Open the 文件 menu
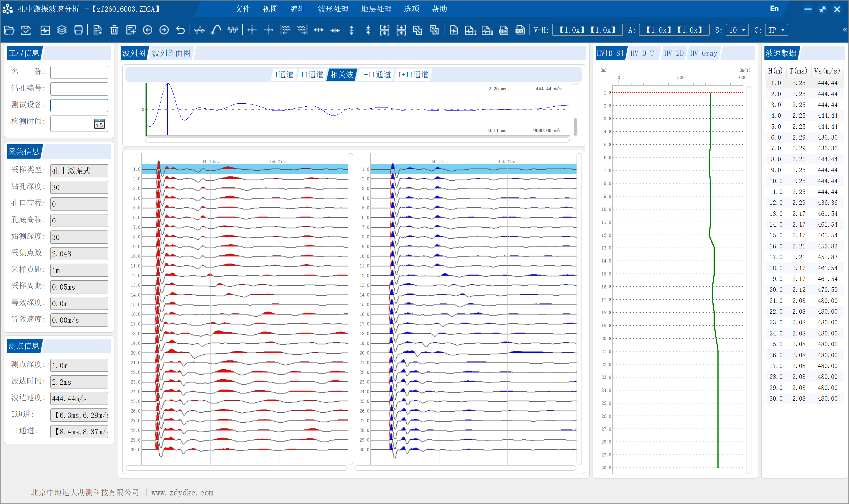 [242, 9]
